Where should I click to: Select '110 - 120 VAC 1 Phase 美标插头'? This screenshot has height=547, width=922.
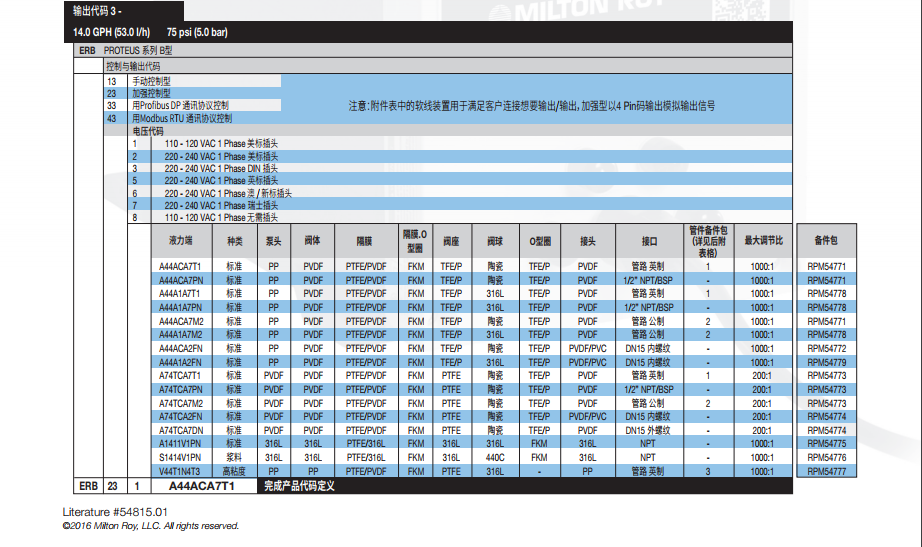point(221,144)
